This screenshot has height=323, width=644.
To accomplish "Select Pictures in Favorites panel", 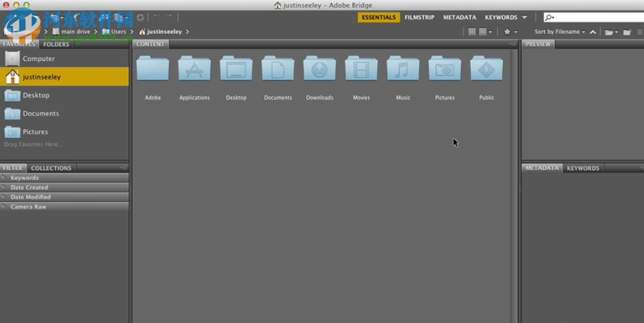I will [x=65, y=132].
